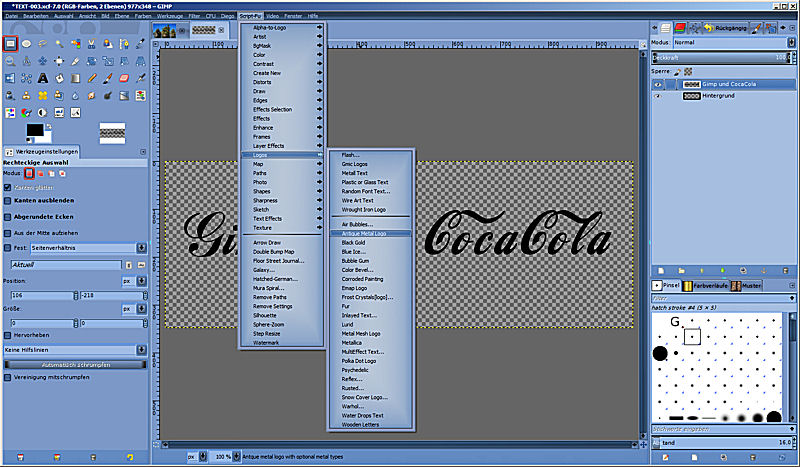Viewport: 800px width, 467px height.
Task: Open the layer Modus Normal dropdown
Action: pyautogui.click(x=734, y=42)
